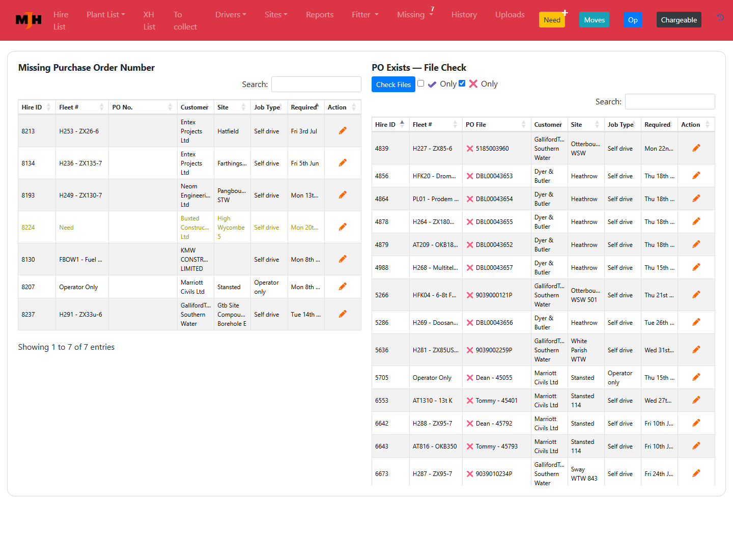Open edit pencil for hire 8237
The width and height of the screenshot is (733, 560).
pyautogui.click(x=343, y=314)
